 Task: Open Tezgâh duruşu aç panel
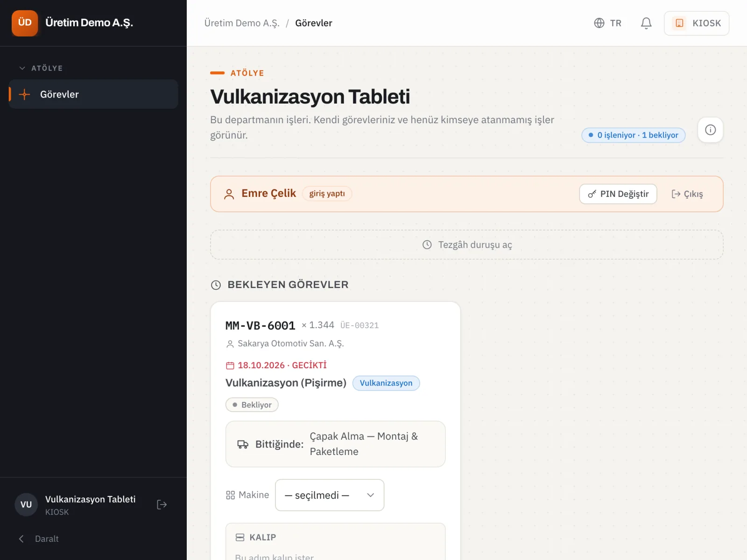pyautogui.click(x=467, y=245)
